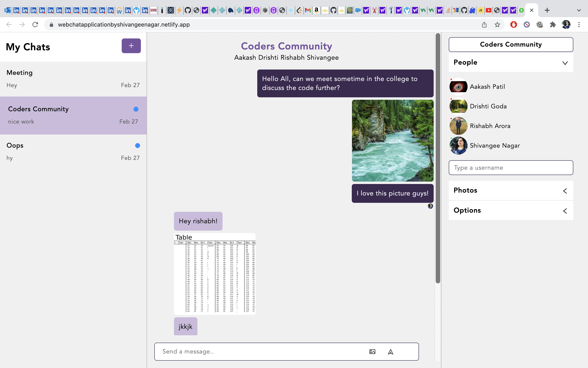Click Rishabh Arora's avatar image
Viewport: 588px width, 368px height.
pos(458,126)
